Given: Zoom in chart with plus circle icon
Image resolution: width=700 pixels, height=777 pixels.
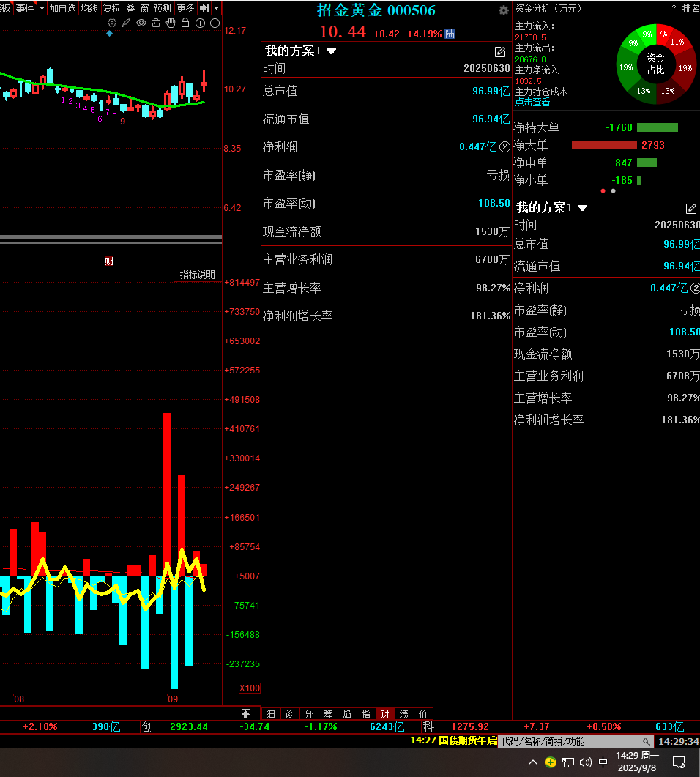Looking at the screenshot, I should click(x=200, y=23).
